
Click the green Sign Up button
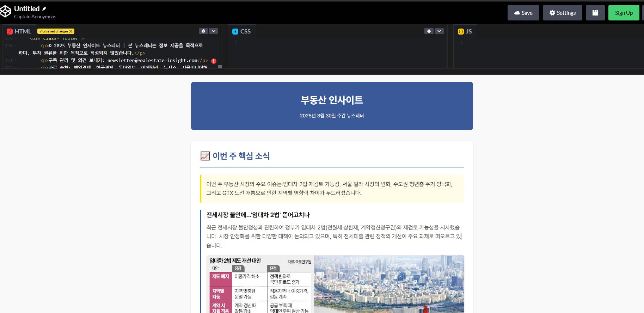[624, 13]
